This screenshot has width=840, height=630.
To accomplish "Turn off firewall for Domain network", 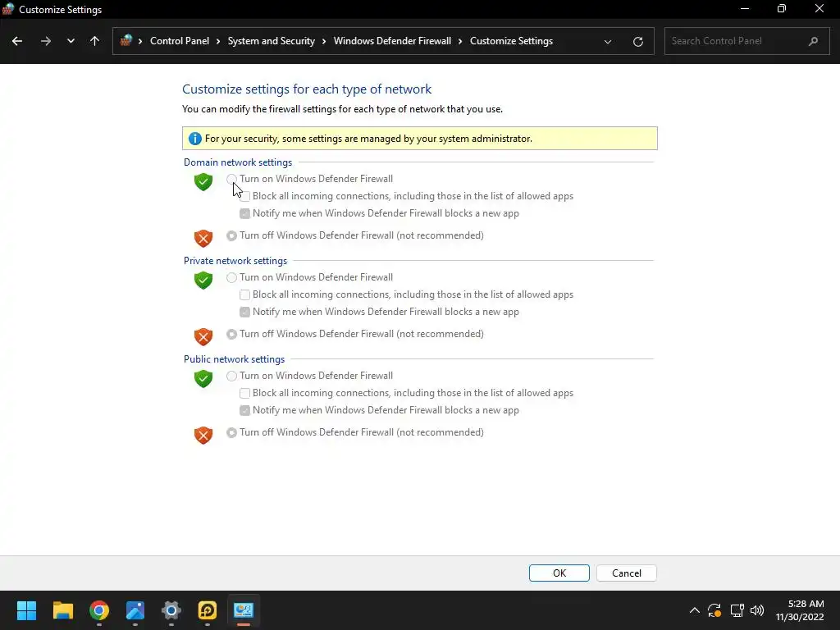I will click(x=231, y=235).
